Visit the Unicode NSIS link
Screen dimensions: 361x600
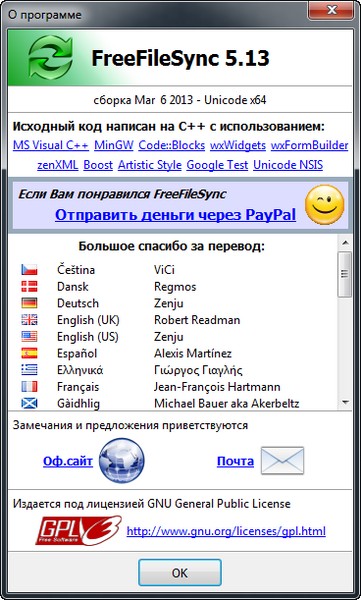point(288,165)
